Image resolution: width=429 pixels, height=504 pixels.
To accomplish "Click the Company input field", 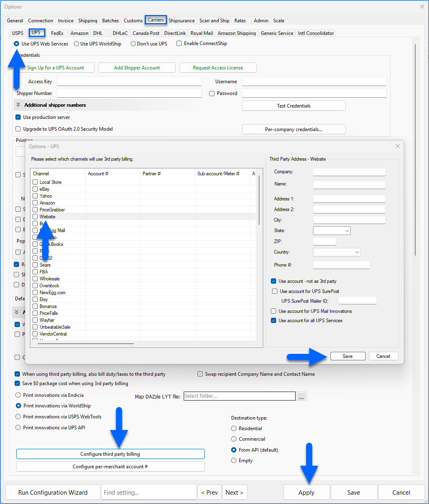I will 349,172.
